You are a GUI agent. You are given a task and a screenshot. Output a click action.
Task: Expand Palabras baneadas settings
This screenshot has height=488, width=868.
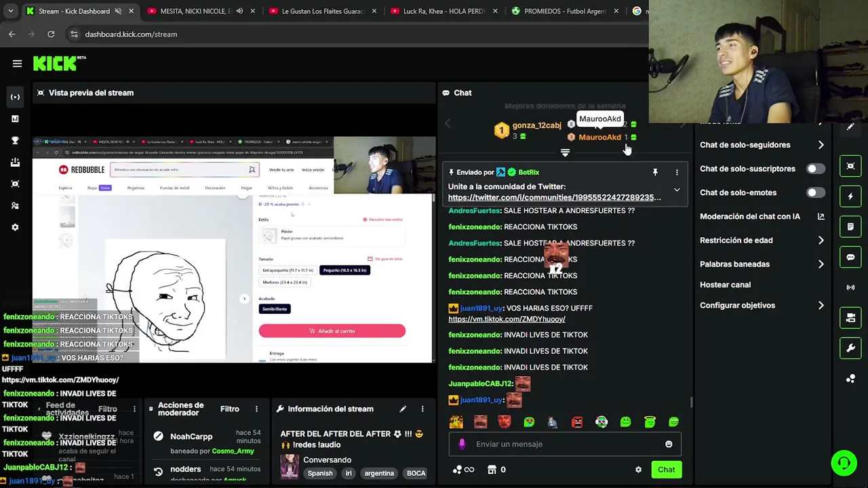tap(821, 264)
